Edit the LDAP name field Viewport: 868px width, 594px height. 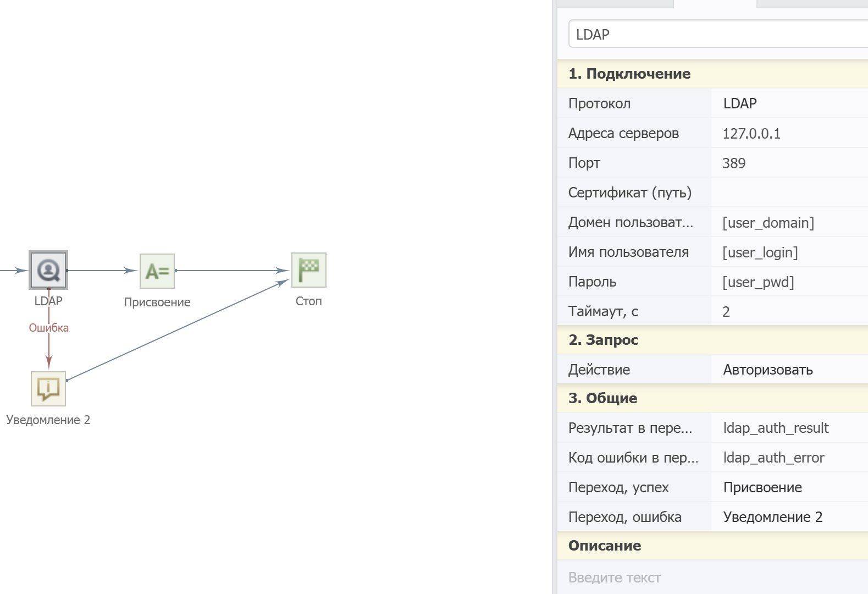(x=715, y=34)
